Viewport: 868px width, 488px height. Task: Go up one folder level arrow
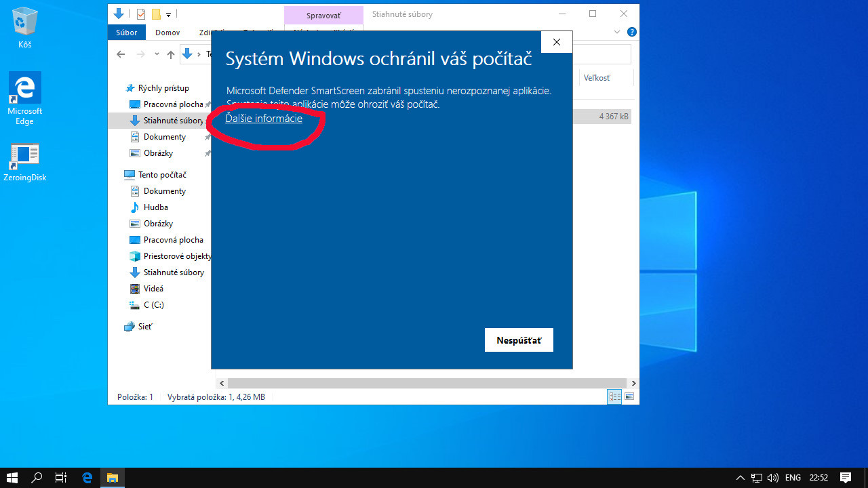[171, 54]
